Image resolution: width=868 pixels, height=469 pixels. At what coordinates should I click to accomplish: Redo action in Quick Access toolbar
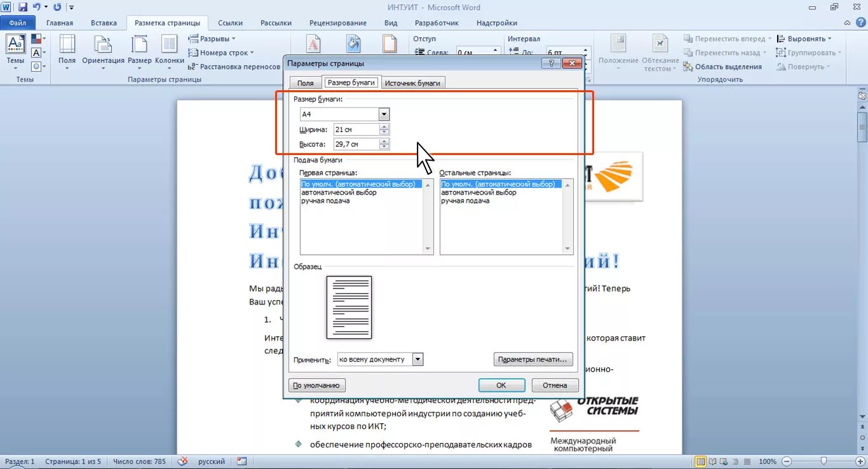[57, 7]
